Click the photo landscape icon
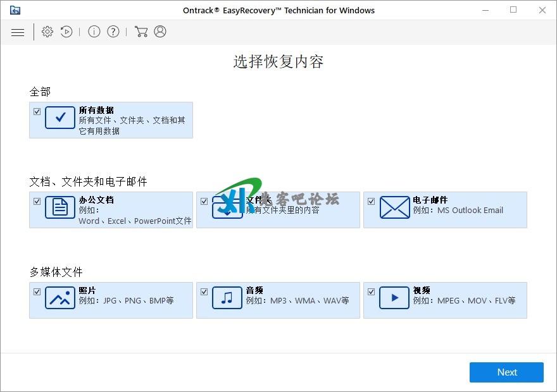The width and height of the screenshot is (557, 392). (60, 298)
